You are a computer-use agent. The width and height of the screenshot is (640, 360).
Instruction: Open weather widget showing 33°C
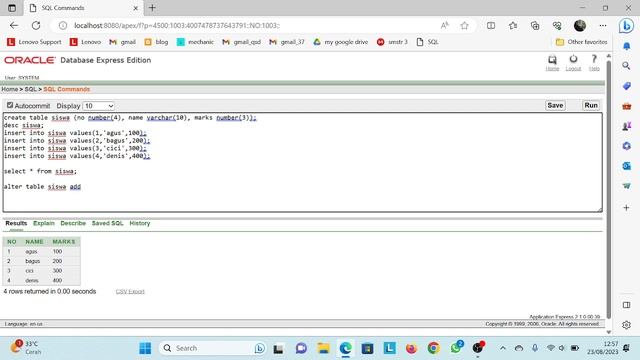click(x=27, y=348)
